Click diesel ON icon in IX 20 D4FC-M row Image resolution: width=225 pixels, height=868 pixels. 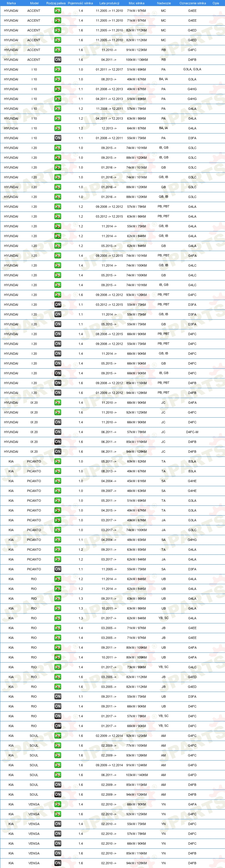[58, 432]
